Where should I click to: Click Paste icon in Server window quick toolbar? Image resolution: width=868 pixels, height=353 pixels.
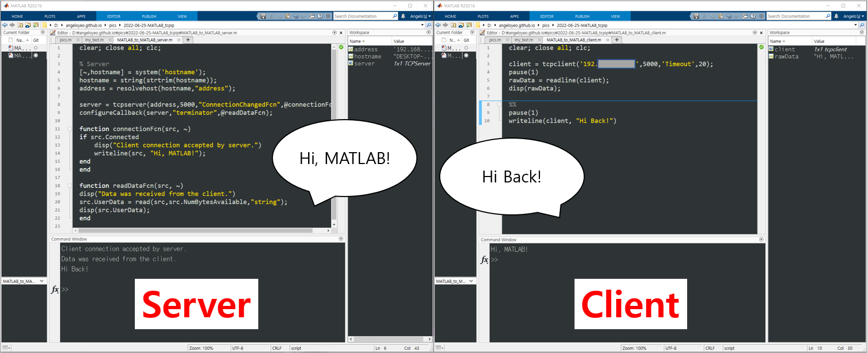(x=288, y=16)
